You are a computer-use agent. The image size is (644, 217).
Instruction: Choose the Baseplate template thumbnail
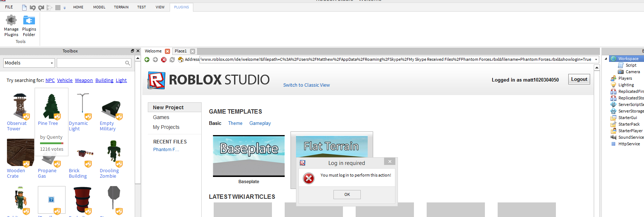pos(249,156)
